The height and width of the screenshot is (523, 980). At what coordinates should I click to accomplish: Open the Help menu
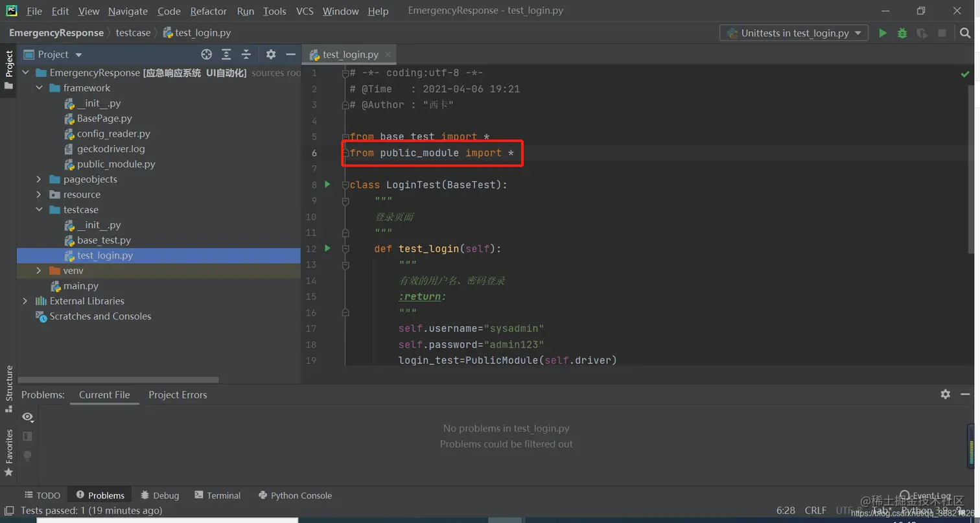[x=378, y=11]
